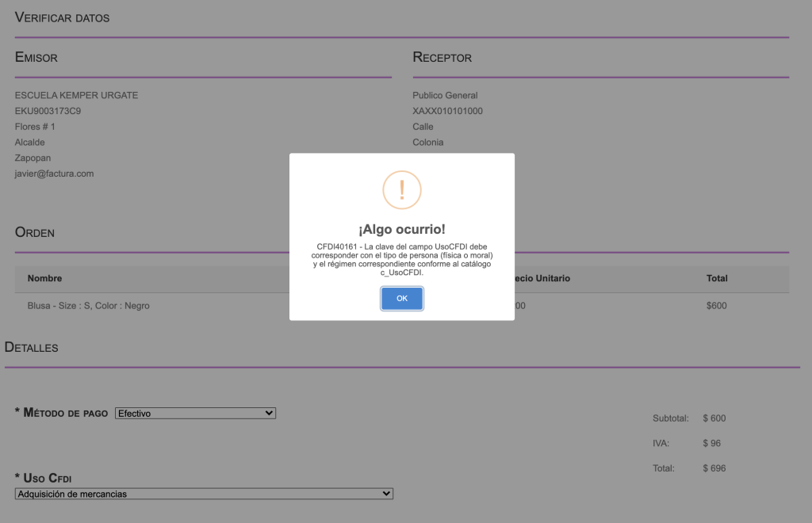Open the Método de pago dropdown

[x=195, y=414]
